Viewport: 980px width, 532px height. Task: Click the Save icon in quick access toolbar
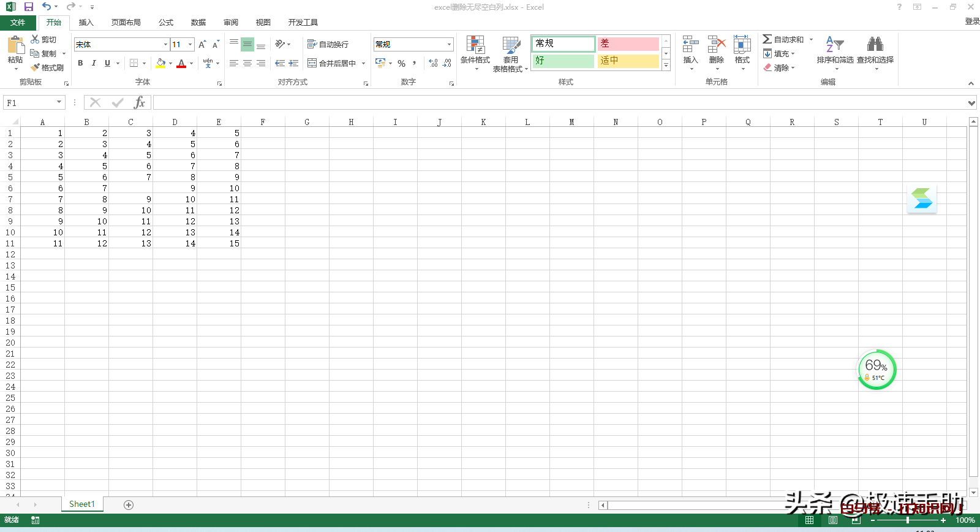(28, 7)
